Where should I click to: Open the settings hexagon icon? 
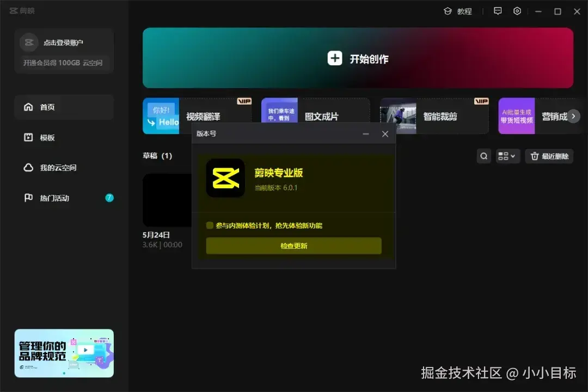point(517,11)
